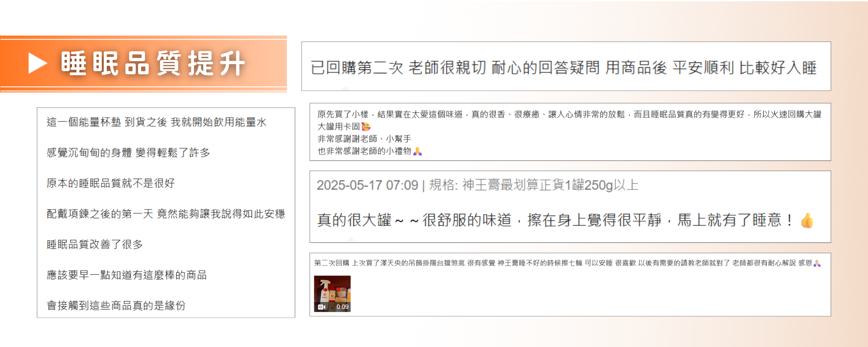Screen dimensions: 868x347
Task: Click the praying hands emoji after 解說 感恩
Action: [817, 263]
